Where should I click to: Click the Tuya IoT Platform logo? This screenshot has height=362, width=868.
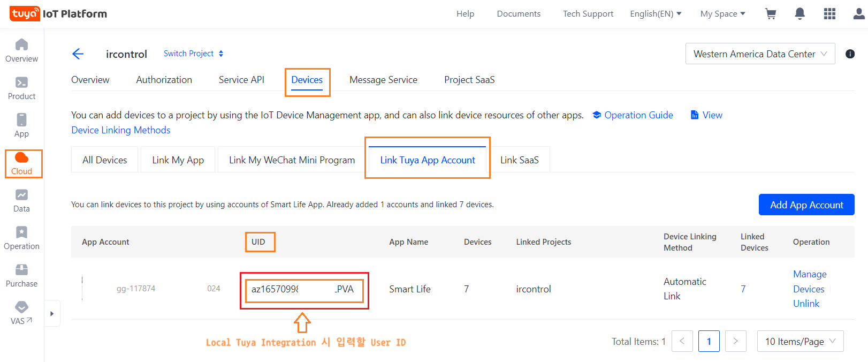coord(58,13)
